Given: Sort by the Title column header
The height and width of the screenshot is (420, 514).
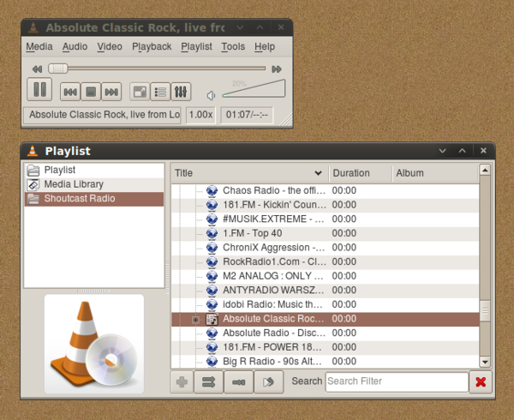Looking at the screenshot, I should coord(249,173).
